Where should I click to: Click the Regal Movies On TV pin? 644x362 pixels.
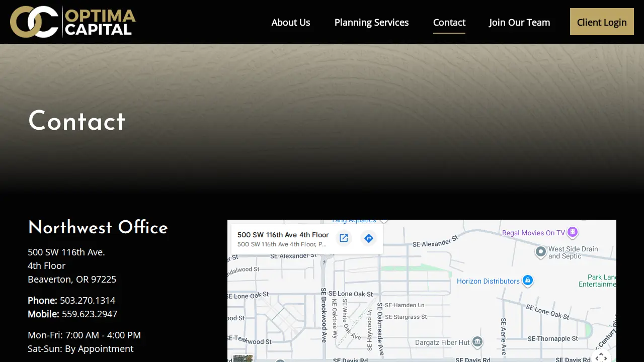pyautogui.click(x=572, y=232)
